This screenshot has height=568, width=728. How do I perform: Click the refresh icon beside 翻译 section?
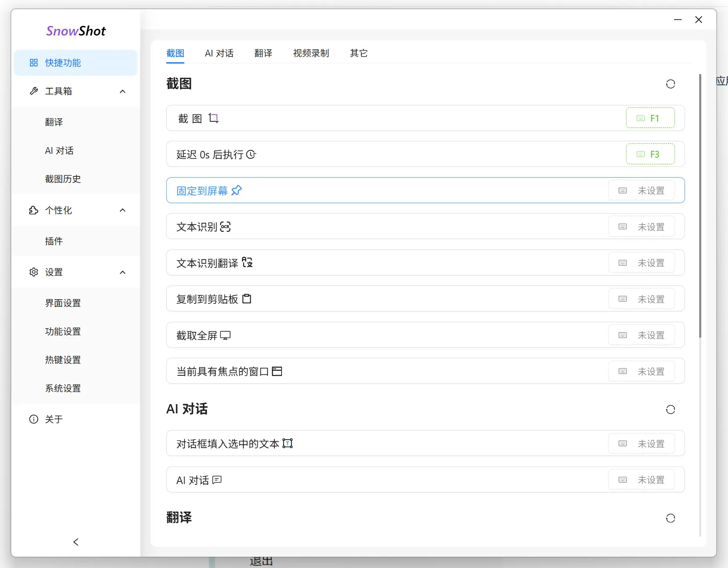(671, 518)
